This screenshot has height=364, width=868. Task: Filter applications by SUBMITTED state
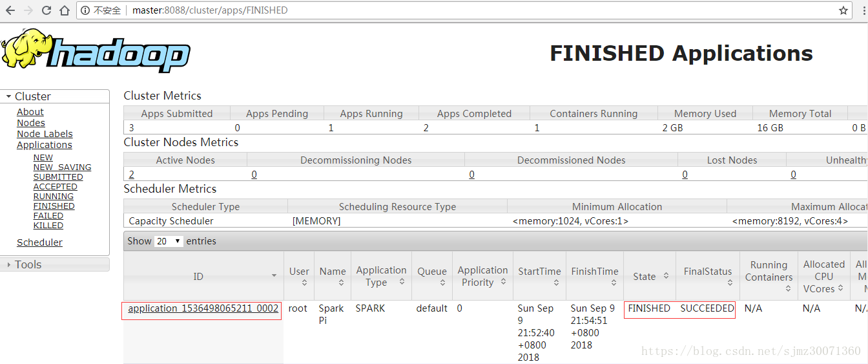tap(58, 177)
